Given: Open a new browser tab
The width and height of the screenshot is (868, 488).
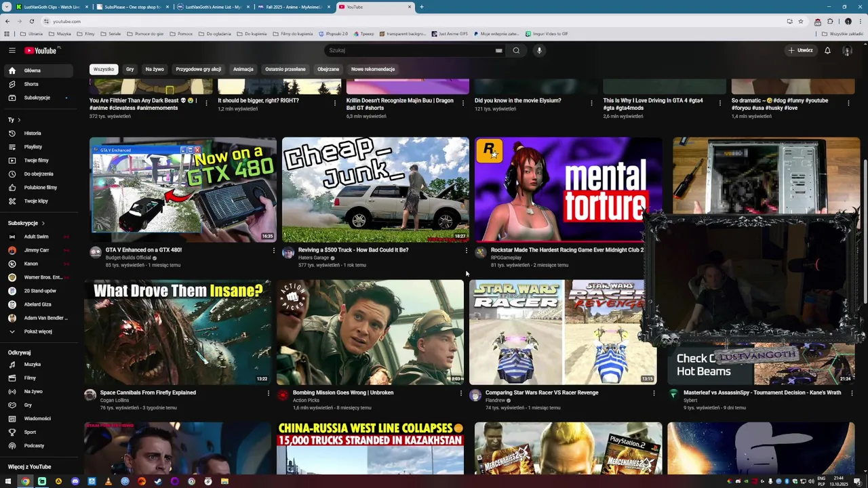Looking at the screenshot, I should coord(422,7).
